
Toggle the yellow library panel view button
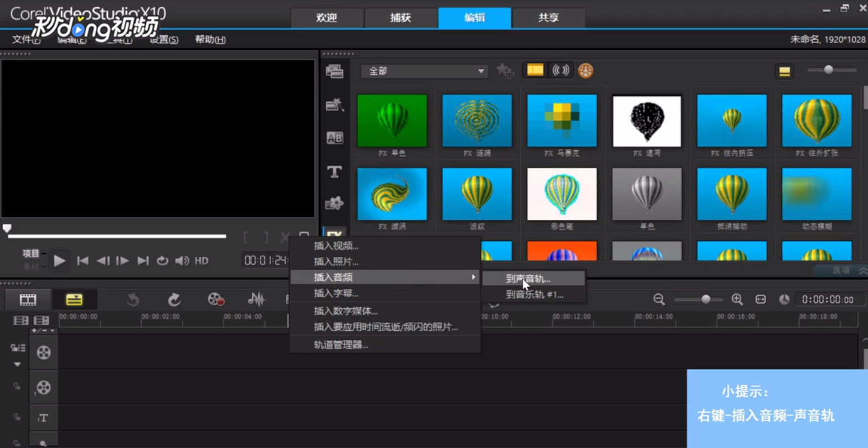tap(785, 71)
